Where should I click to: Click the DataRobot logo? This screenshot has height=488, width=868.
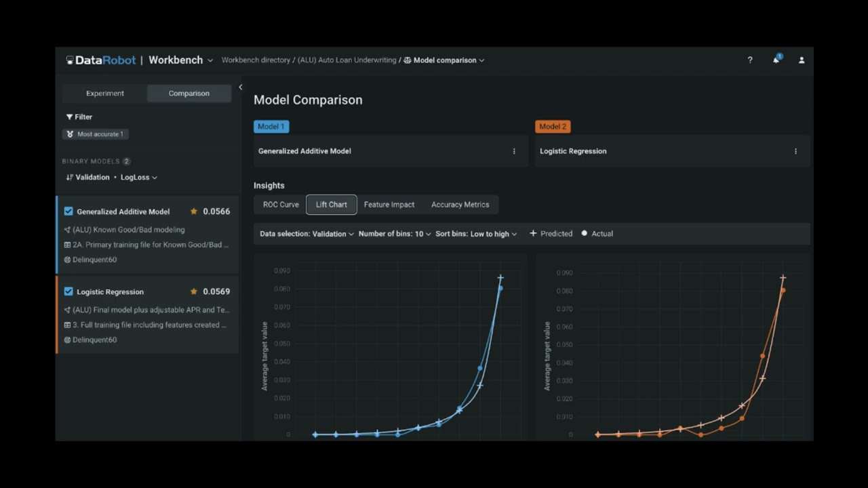(101, 60)
